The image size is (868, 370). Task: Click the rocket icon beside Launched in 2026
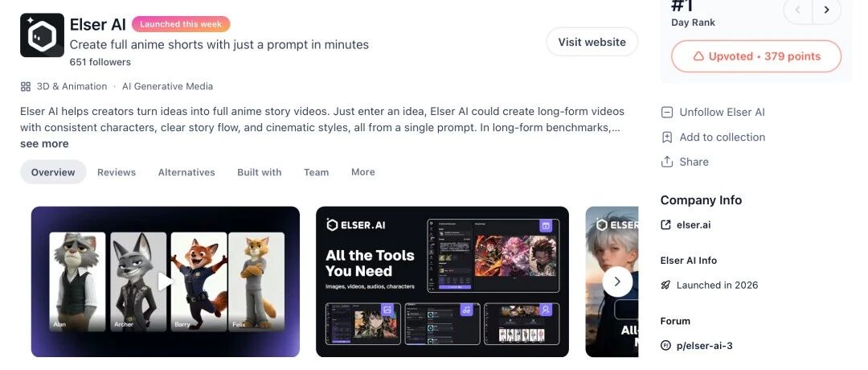click(x=666, y=286)
